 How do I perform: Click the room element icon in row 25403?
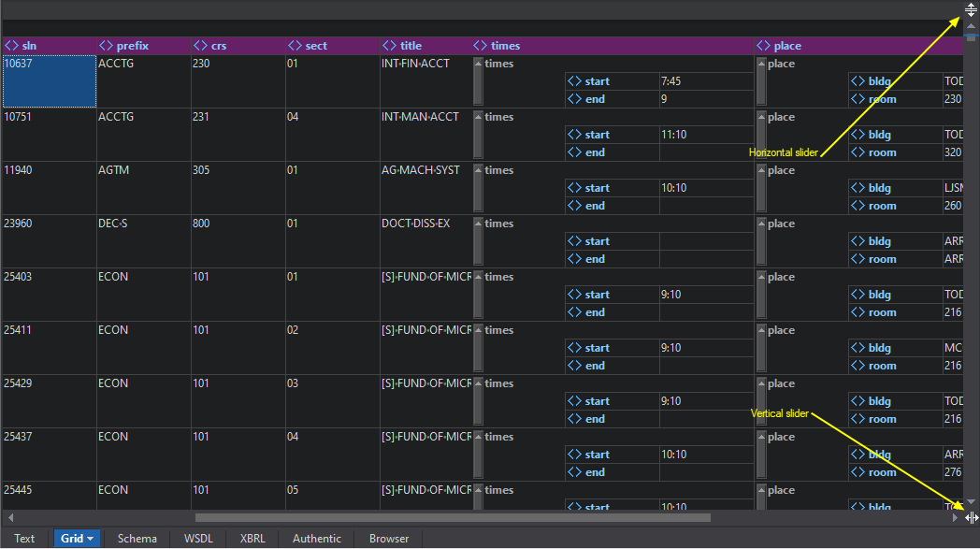[x=857, y=312]
